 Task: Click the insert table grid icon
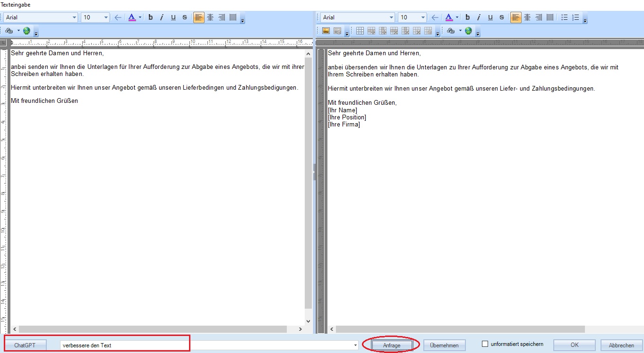[x=360, y=31]
